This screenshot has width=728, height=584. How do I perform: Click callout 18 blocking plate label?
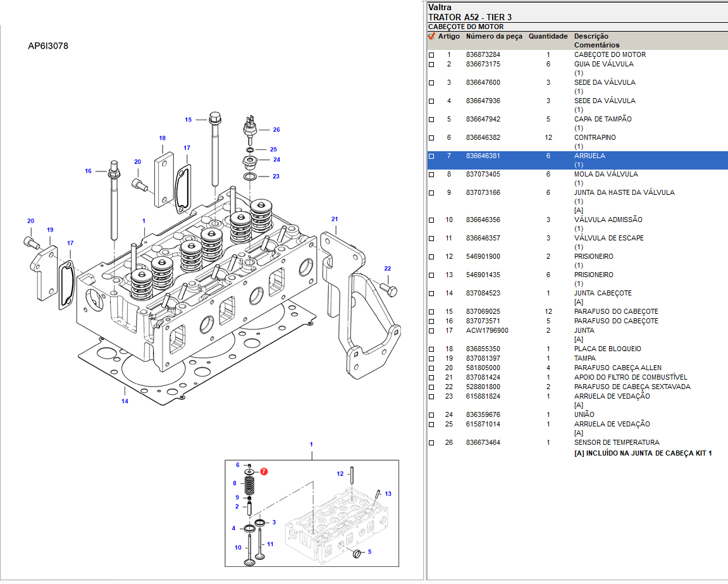coord(163,138)
